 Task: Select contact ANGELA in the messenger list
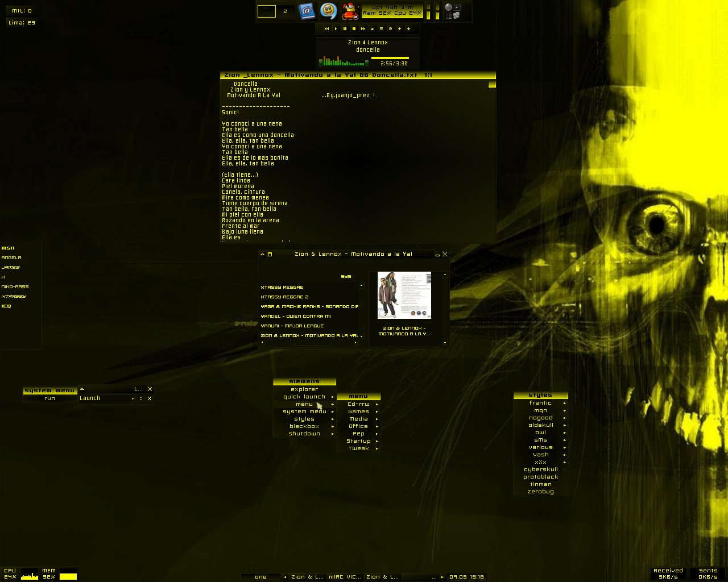pyautogui.click(x=11, y=257)
